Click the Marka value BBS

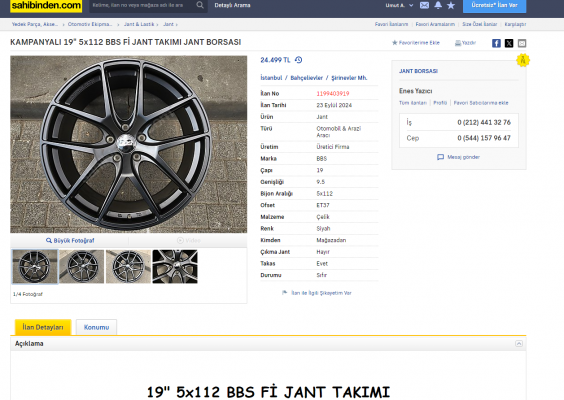322,158
